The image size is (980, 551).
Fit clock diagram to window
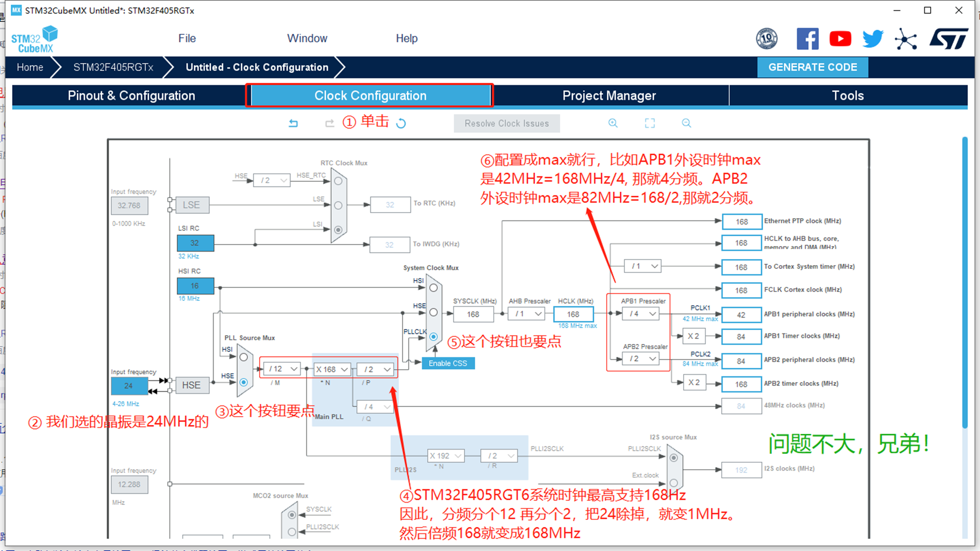650,123
